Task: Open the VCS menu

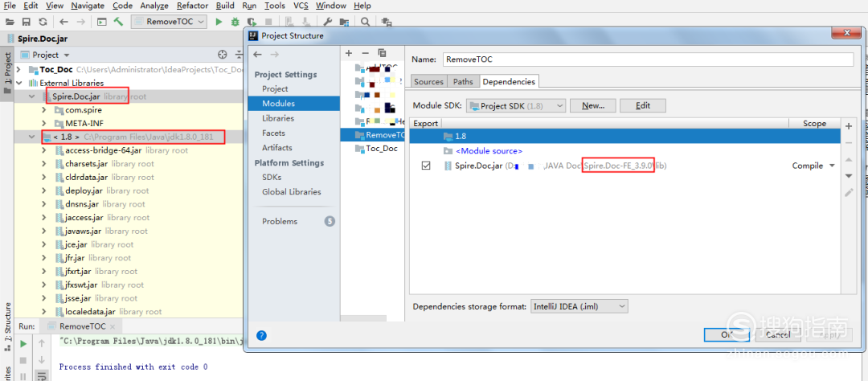Action: click(301, 6)
